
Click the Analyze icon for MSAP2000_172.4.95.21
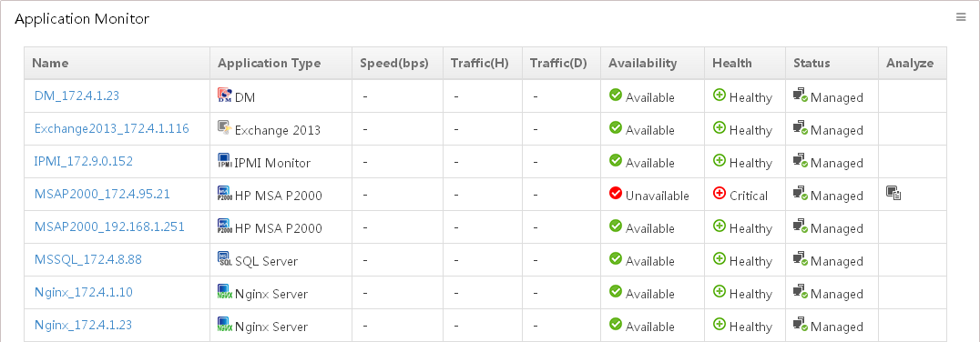tap(893, 193)
